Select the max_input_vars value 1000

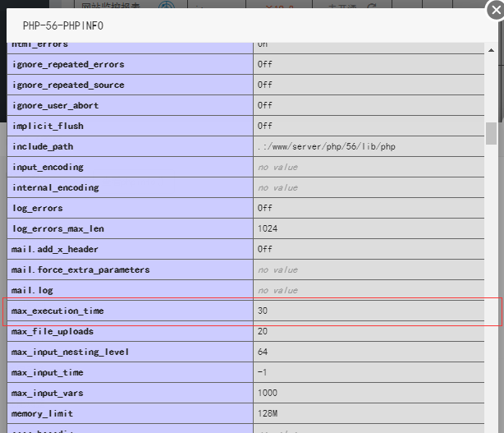(x=267, y=394)
